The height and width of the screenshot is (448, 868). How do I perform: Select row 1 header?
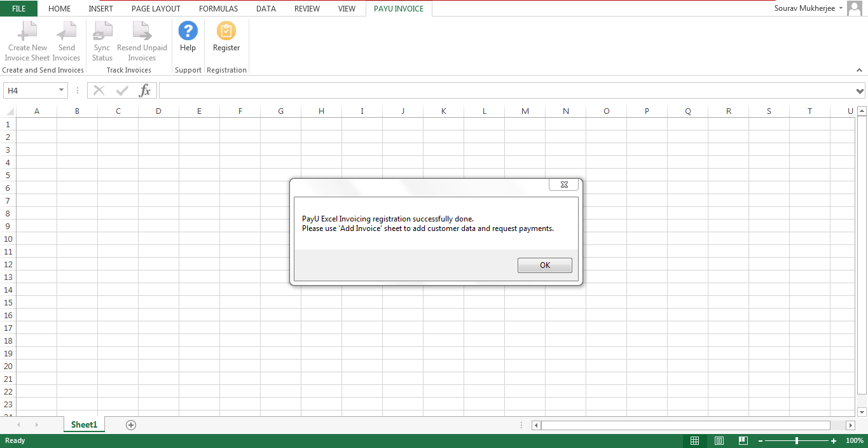[x=8, y=124]
